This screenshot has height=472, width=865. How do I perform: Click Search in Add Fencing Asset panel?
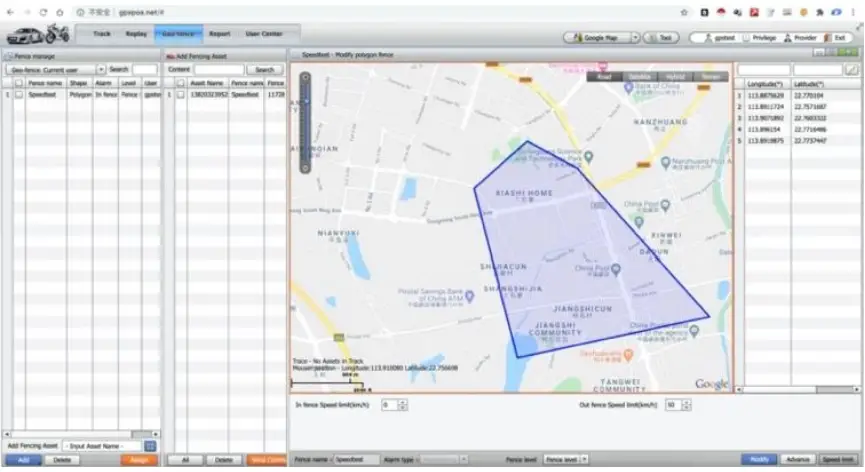click(x=265, y=69)
